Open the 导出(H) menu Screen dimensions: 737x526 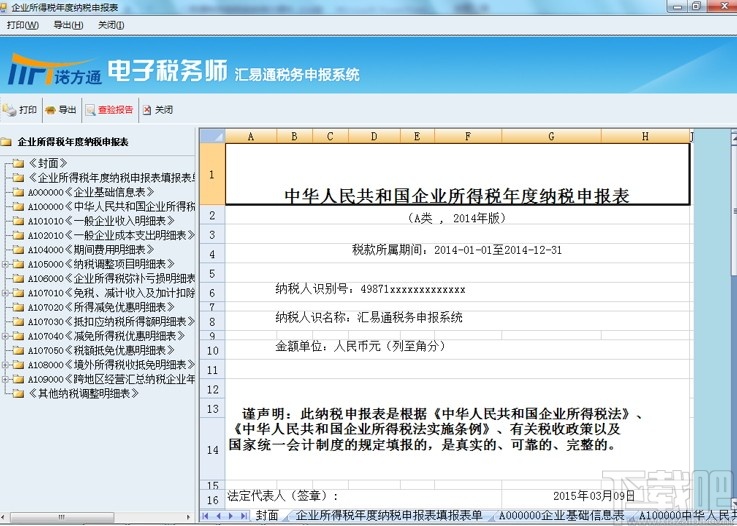coord(68,25)
